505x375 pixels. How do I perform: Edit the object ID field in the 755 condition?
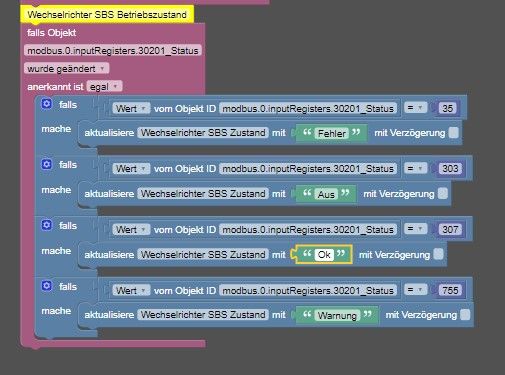pos(308,290)
